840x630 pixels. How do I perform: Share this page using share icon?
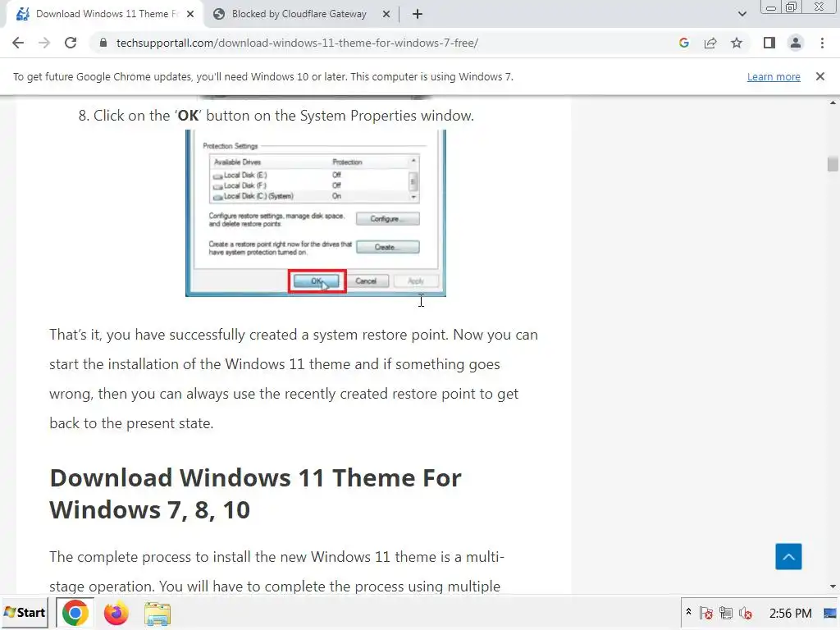pos(710,43)
